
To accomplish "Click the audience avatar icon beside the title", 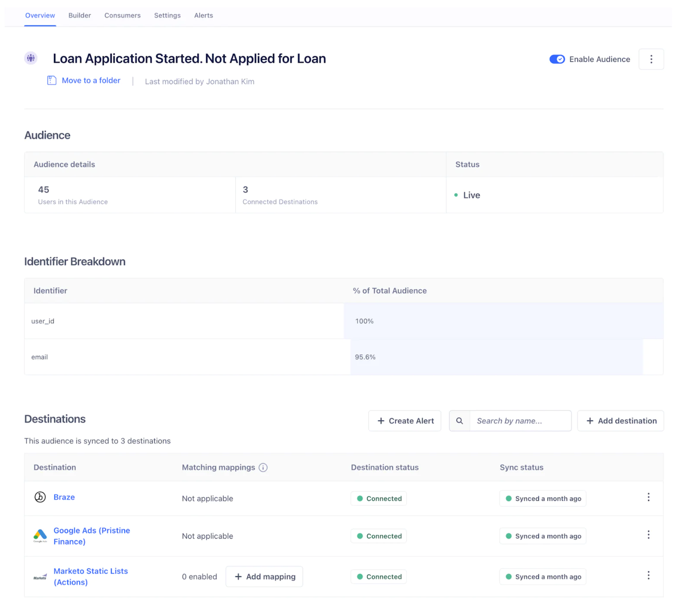I will coord(31,58).
